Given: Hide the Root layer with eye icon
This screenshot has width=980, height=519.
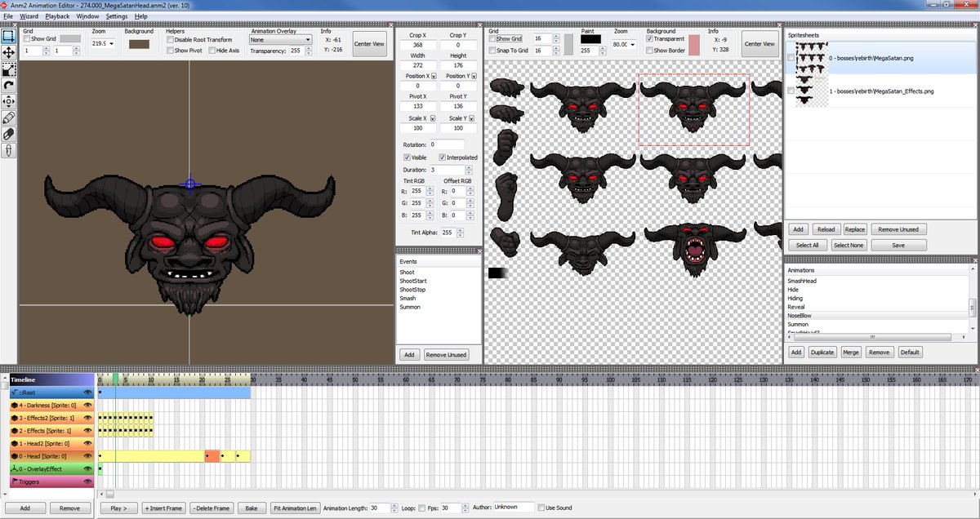Looking at the screenshot, I should pos(87,393).
